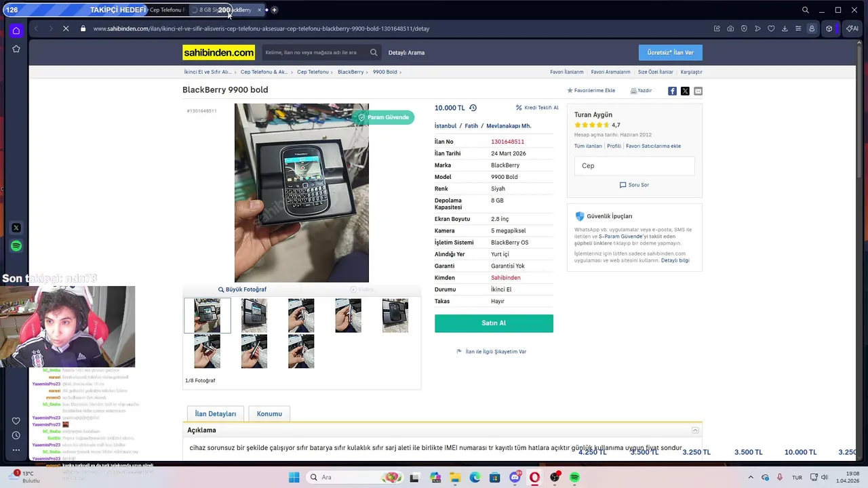This screenshot has width=868, height=488.
Task: Select Büyük Fotoğraf tab under image
Action: 242,289
